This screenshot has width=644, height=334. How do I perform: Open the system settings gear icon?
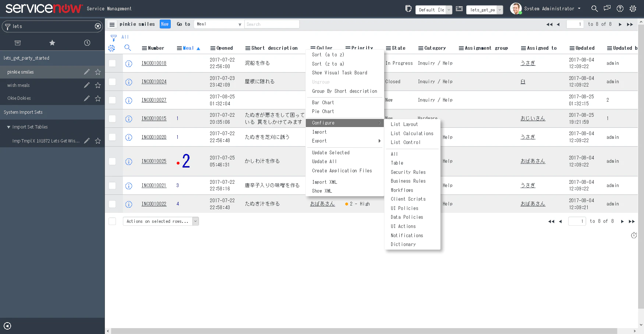633,8
